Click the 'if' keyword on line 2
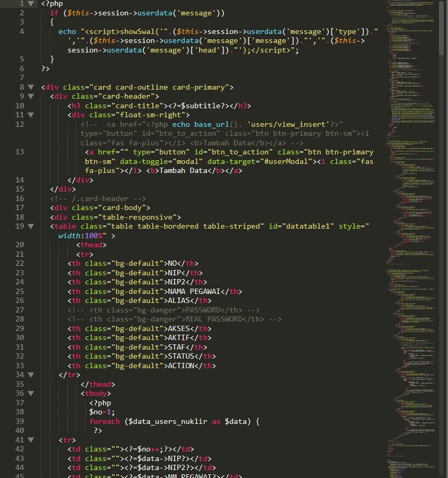Image resolution: width=448 pixels, height=478 pixels. click(x=54, y=13)
